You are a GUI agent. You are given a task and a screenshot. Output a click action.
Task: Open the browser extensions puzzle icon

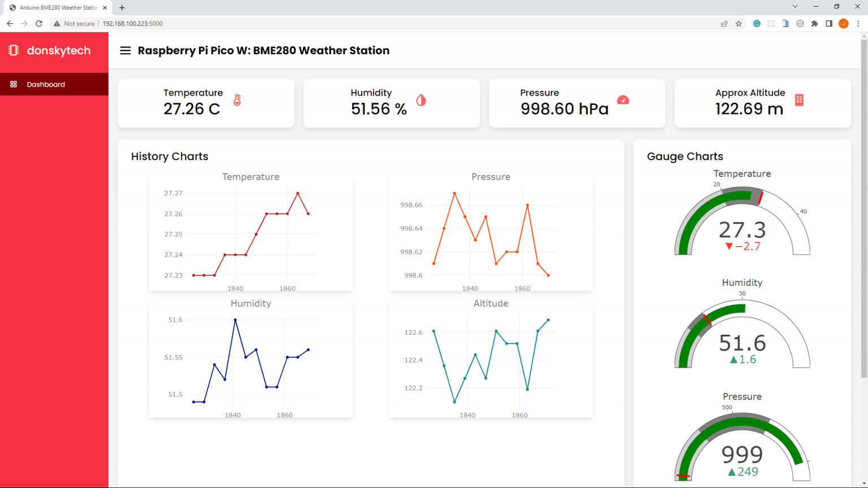pyautogui.click(x=814, y=23)
